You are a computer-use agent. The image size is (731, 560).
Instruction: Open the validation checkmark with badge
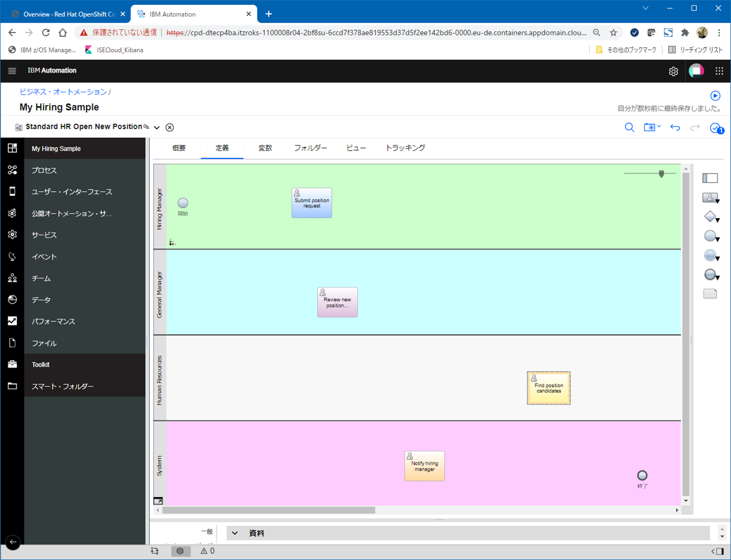point(716,128)
